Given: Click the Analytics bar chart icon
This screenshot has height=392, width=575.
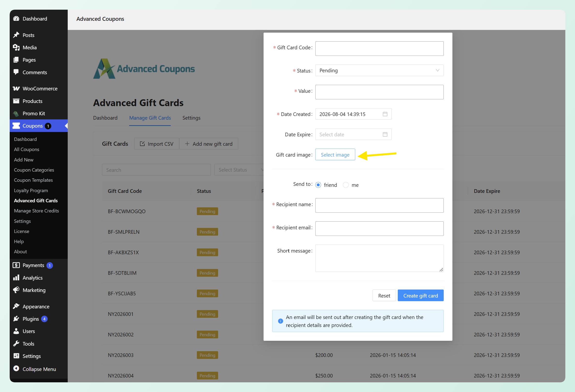Looking at the screenshot, I should 16,277.
